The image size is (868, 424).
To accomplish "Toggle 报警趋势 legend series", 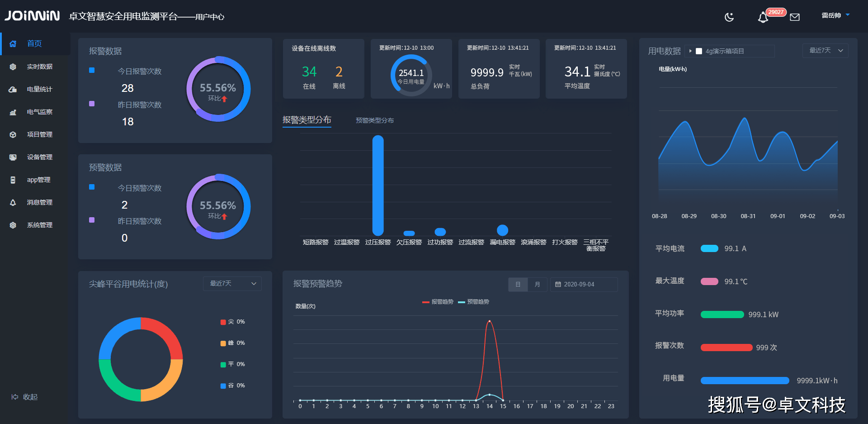I will [438, 302].
